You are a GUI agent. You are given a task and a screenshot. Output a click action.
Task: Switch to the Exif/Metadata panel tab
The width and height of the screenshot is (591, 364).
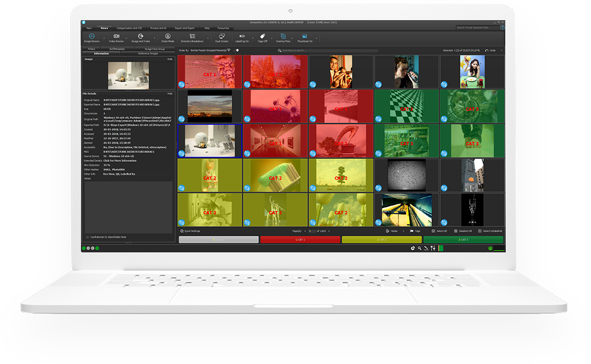click(117, 49)
